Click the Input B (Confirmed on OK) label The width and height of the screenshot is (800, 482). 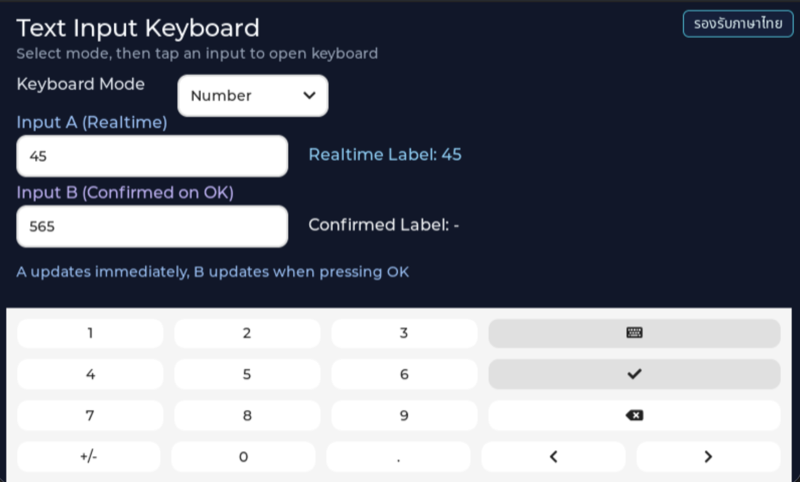tap(125, 193)
